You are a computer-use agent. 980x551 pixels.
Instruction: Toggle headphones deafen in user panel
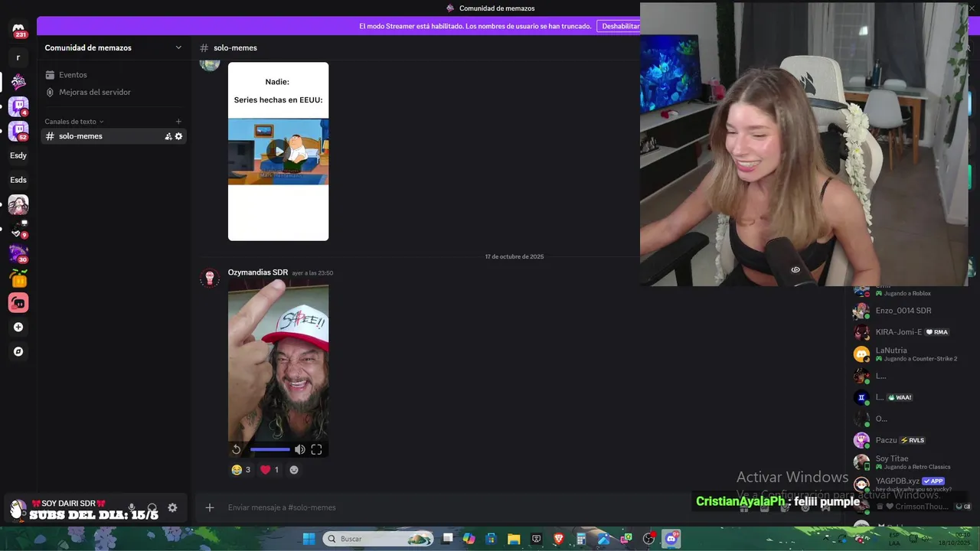[152, 507]
